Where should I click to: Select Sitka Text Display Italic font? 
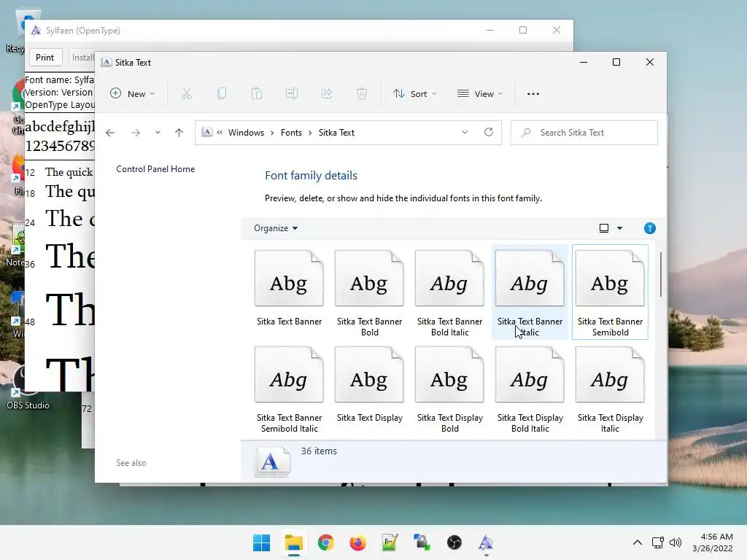[611, 389]
